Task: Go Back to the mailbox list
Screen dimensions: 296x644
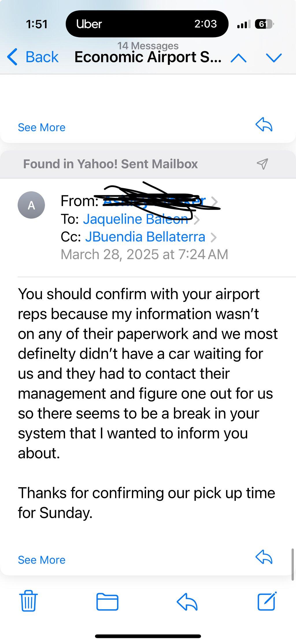Action: click(x=33, y=57)
